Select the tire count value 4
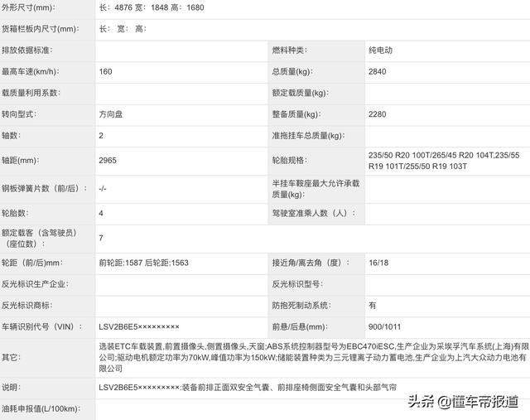The image size is (530, 420). coord(101,213)
